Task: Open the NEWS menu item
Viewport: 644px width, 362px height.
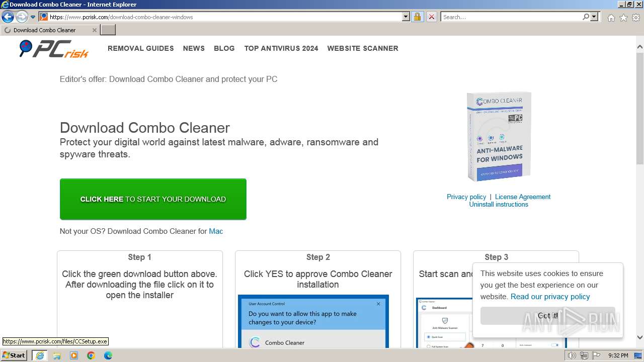Action: pyautogui.click(x=194, y=48)
